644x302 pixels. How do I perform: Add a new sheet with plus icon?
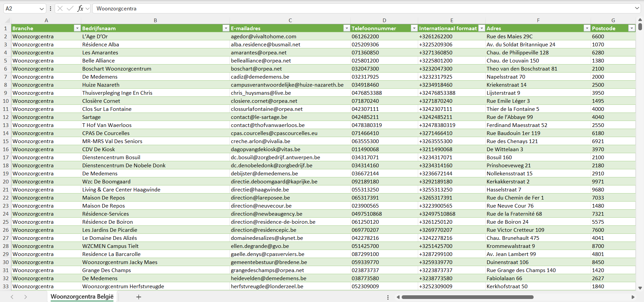point(139,297)
